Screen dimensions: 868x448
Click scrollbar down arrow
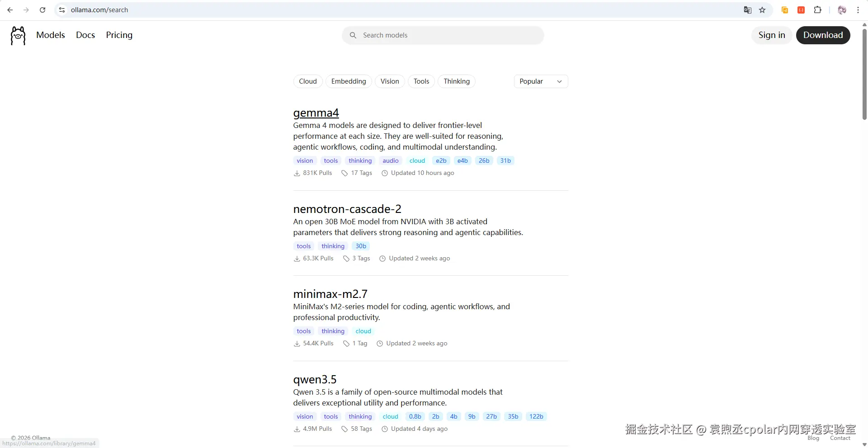[865, 444]
